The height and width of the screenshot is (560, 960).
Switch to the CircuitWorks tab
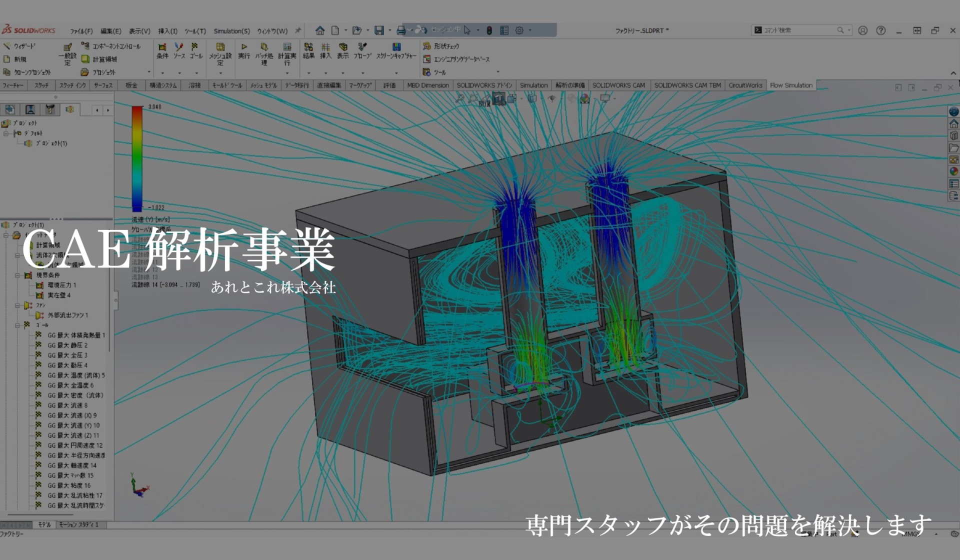(x=745, y=85)
